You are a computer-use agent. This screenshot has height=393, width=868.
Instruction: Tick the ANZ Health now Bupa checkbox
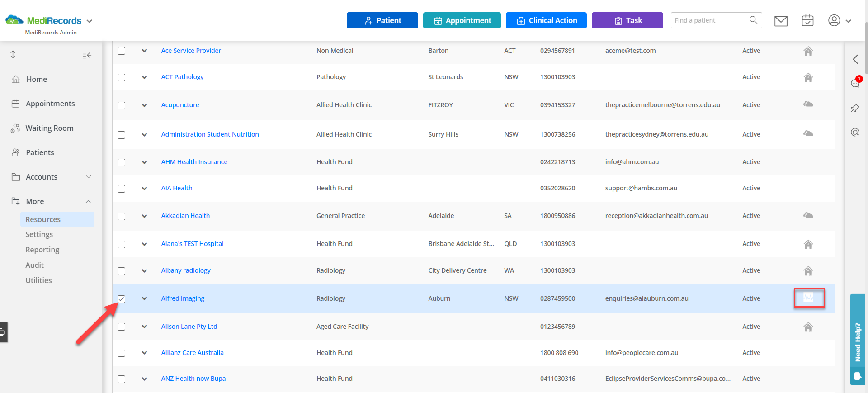click(x=121, y=379)
